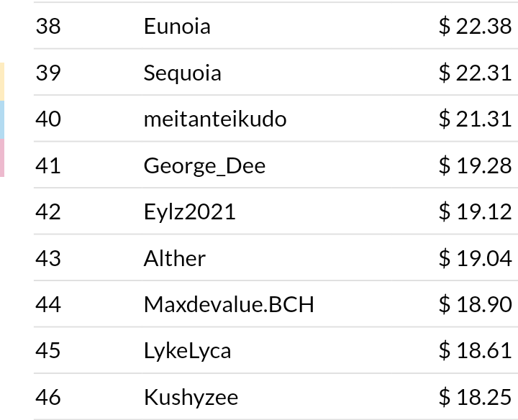The image size is (518, 420).
Task: Select the $ 22.38 amount cell
Action: [476, 26]
